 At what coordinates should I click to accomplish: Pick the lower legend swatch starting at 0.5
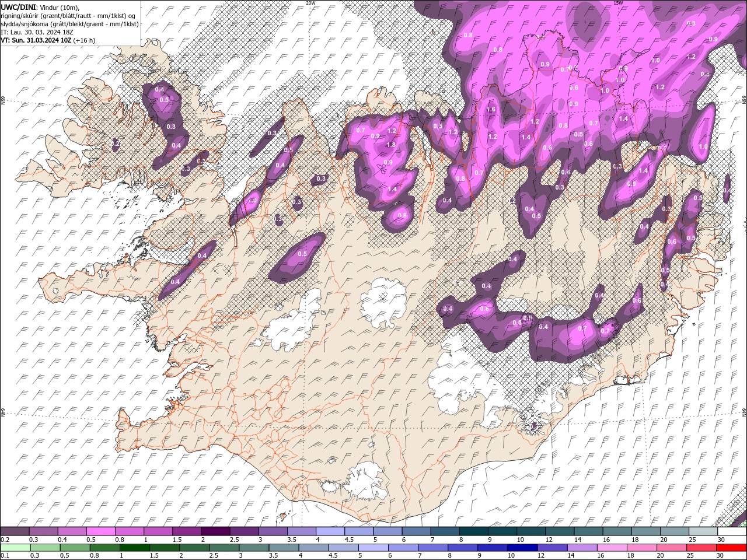75,548
